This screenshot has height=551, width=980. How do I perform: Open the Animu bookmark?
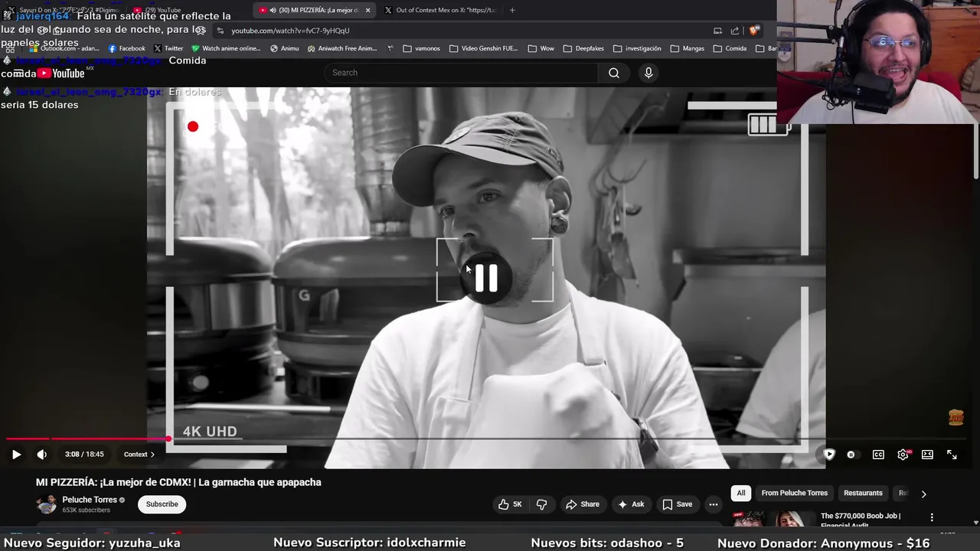pyautogui.click(x=284, y=48)
